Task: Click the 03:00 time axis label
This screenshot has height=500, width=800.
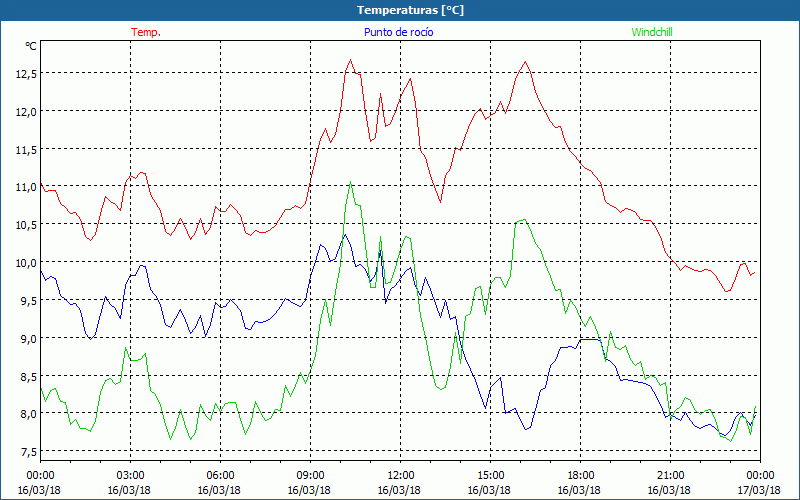Action: coord(130,476)
